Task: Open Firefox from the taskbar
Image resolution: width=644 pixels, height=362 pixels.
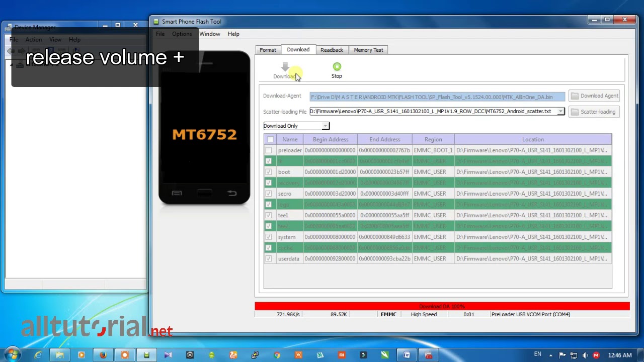Action: click(103, 355)
